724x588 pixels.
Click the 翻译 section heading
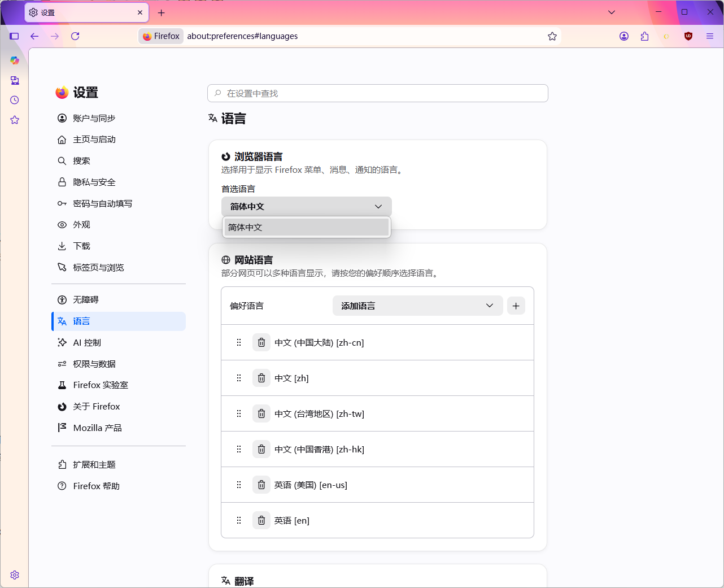point(244,581)
